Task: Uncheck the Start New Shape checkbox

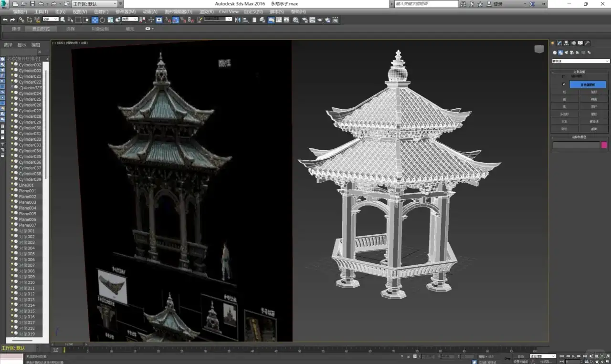Action: click(x=564, y=84)
